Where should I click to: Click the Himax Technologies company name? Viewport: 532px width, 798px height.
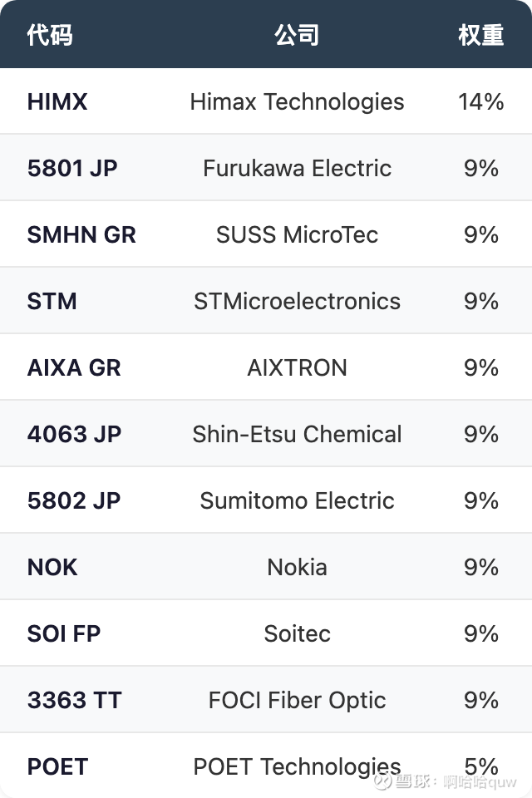[x=297, y=101]
